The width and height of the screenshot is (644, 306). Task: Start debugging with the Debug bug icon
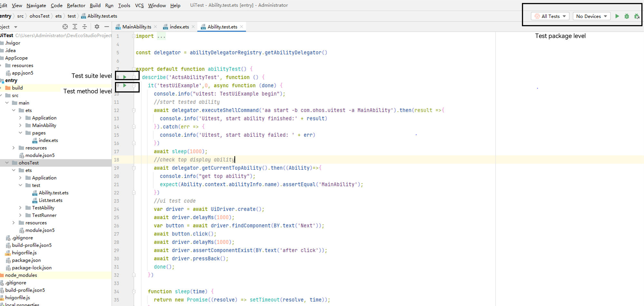tap(627, 16)
